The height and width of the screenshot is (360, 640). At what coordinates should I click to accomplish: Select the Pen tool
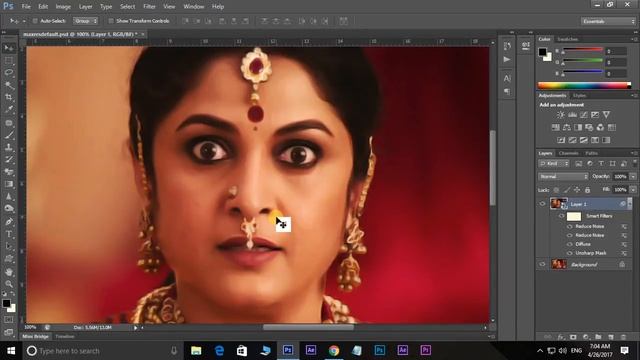coord(9,222)
